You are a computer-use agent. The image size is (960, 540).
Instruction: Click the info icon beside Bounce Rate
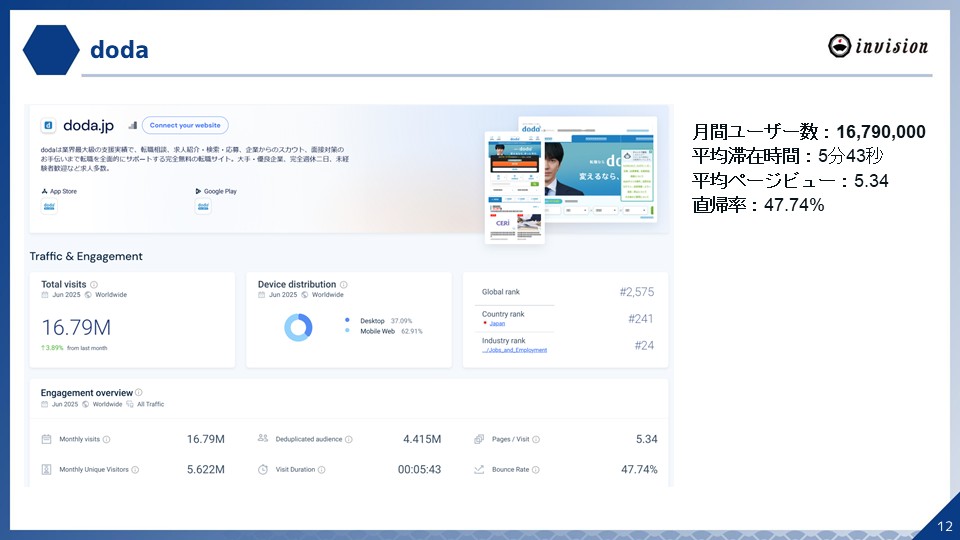pyautogui.click(x=536, y=470)
